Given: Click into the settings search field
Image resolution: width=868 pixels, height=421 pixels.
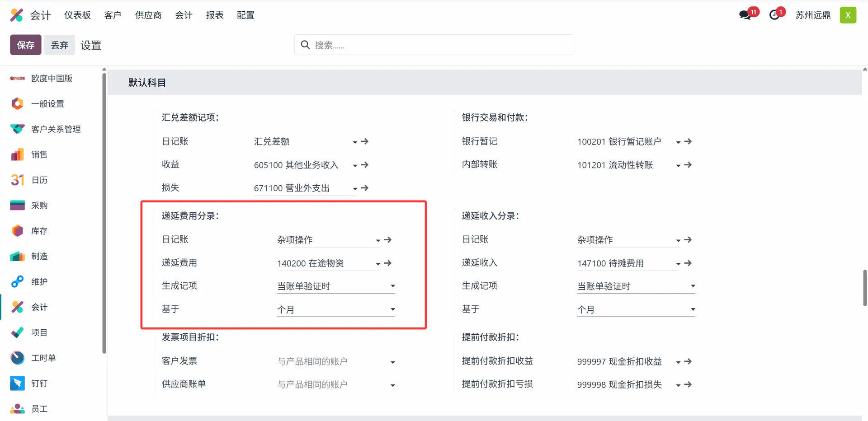Looking at the screenshot, I should pos(434,45).
